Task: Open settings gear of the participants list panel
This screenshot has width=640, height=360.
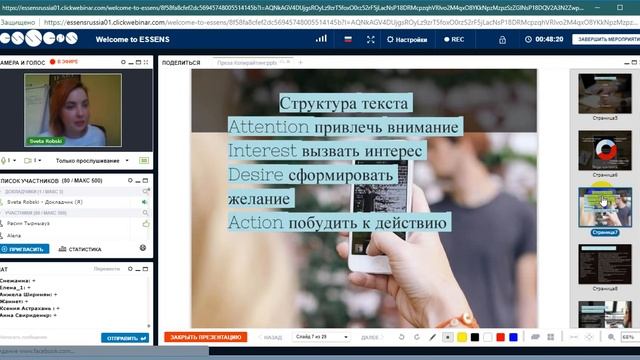Action: pos(130,180)
